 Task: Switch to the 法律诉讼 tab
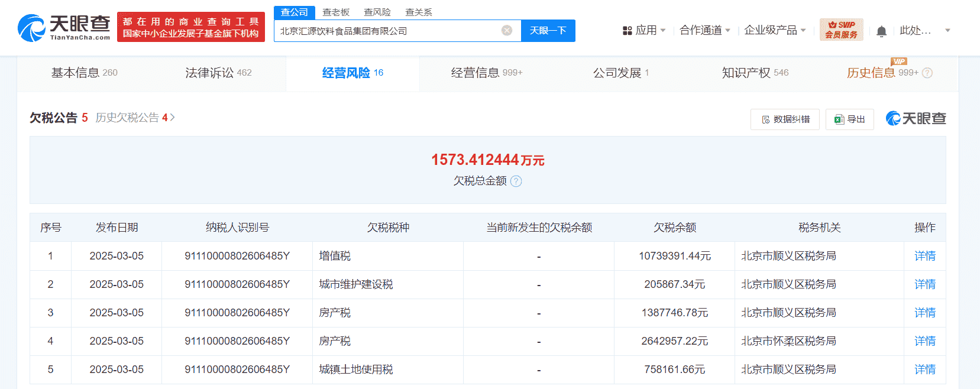coord(218,73)
